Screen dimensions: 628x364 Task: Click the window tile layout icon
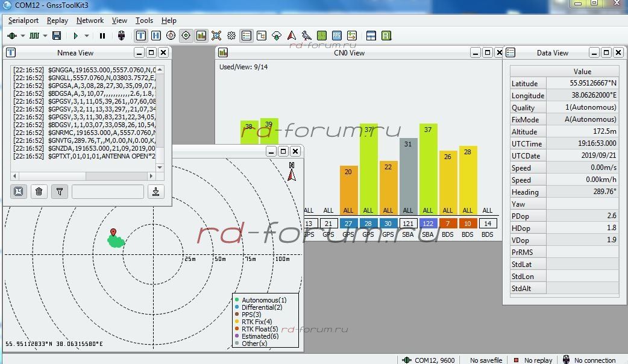pyautogui.click(x=371, y=36)
